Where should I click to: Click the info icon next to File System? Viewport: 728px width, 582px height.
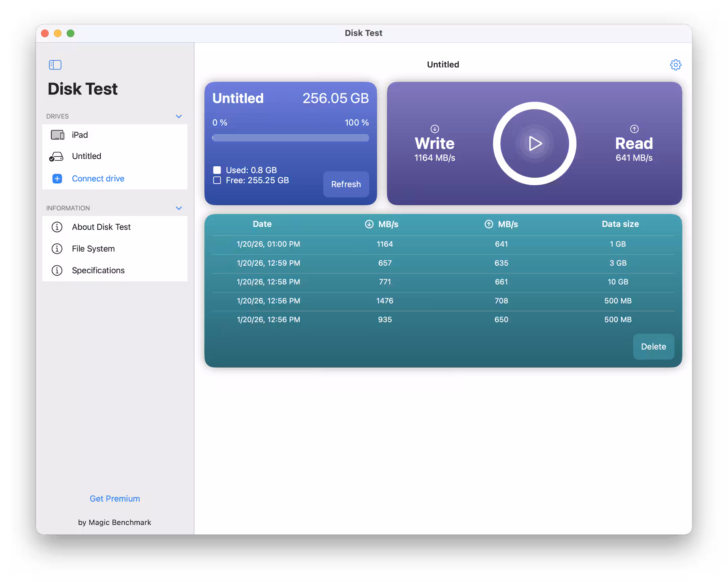coord(57,249)
